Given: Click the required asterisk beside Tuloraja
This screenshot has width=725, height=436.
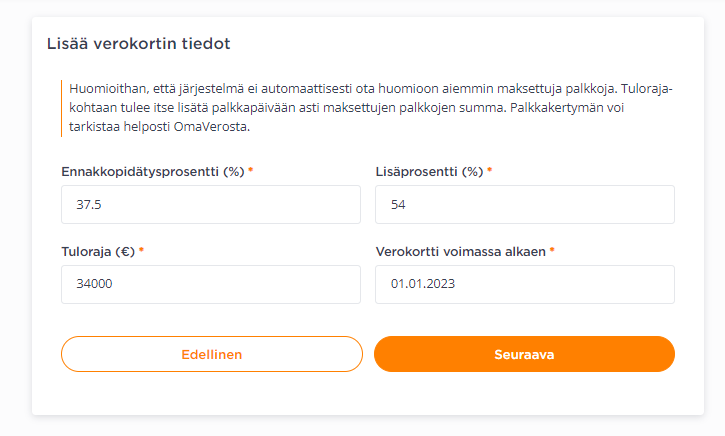Looking at the screenshot, I should [x=141, y=250].
